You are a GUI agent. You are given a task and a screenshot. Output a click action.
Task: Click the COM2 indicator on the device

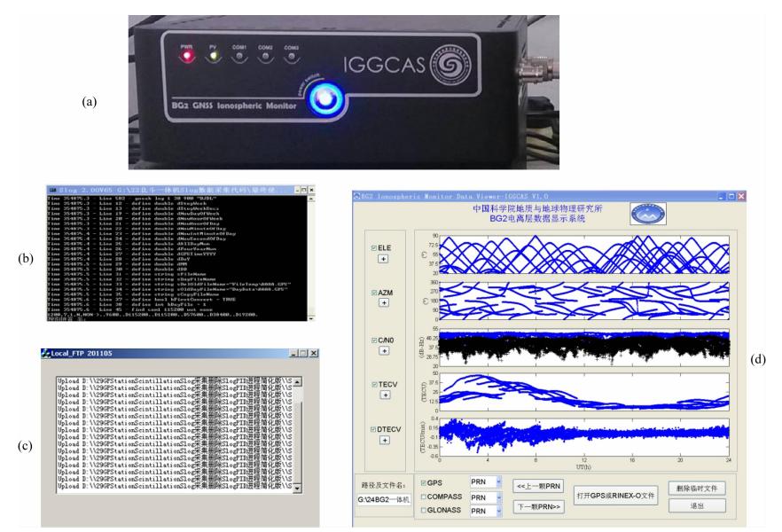(x=265, y=57)
